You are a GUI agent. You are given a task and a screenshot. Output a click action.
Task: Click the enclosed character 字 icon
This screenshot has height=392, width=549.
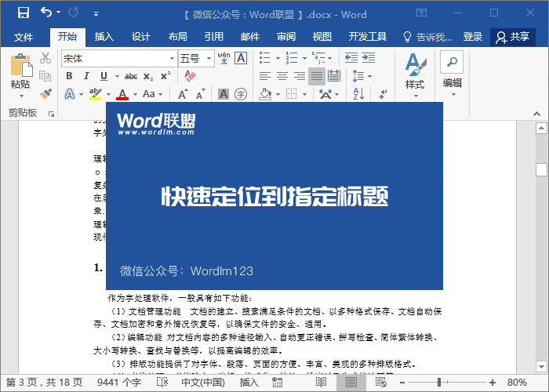click(241, 94)
